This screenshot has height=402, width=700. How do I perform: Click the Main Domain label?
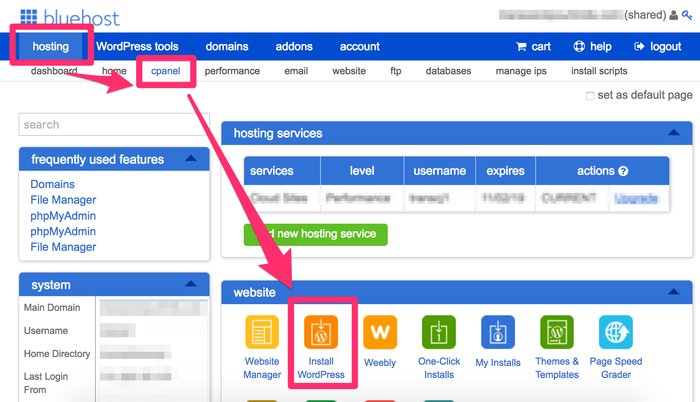52,308
